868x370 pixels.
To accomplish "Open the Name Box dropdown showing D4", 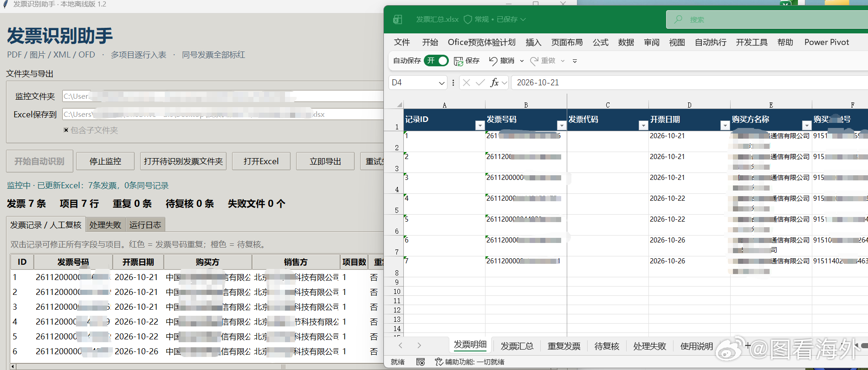I will [441, 83].
